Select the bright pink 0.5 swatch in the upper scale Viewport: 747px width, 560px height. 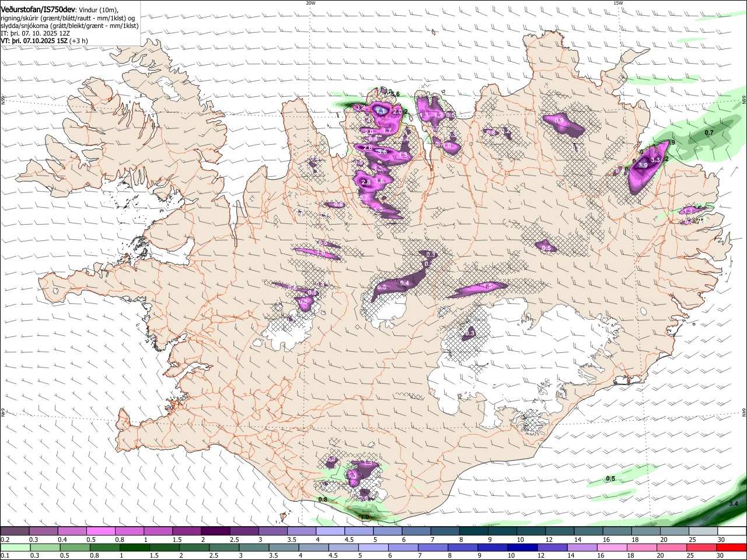point(100,531)
